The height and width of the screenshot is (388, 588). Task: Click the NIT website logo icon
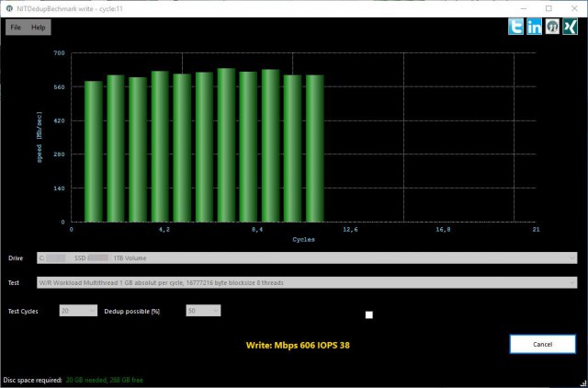point(552,27)
